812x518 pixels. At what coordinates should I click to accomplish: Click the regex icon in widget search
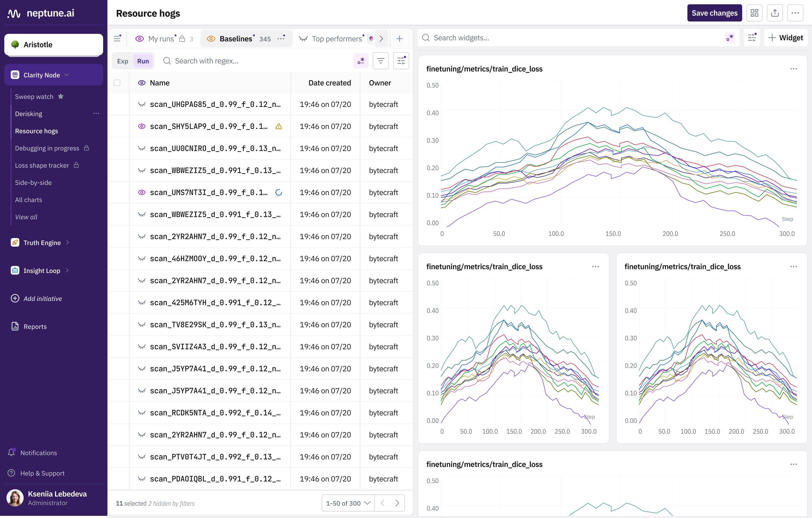coord(730,38)
